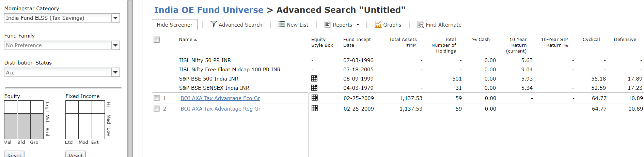This screenshot has height=157, width=644.
Task: Toggle Equity Small Value style box cell
Action: point(11,132)
